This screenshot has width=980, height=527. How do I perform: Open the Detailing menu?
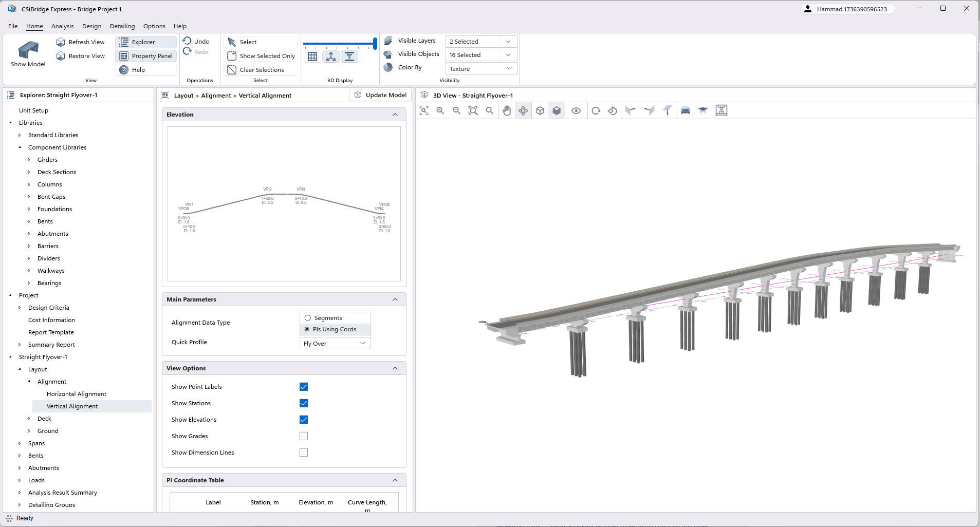coord(122,26)
